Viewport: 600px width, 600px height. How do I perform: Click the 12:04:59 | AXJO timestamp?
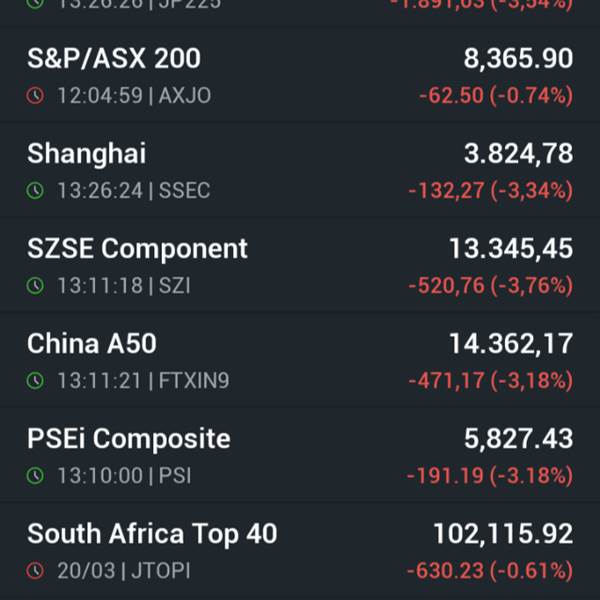[134, 96]
